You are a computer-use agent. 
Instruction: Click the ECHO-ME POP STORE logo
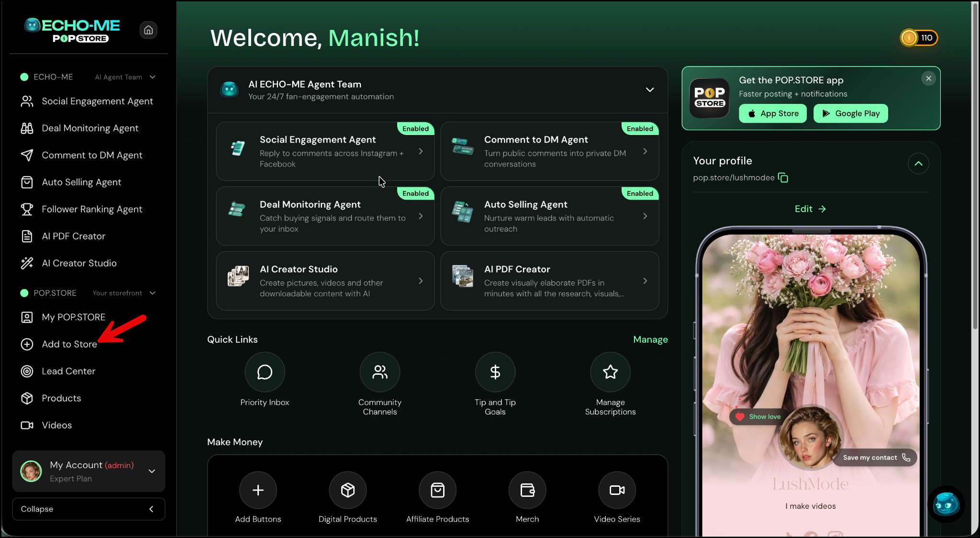(72, 30)
